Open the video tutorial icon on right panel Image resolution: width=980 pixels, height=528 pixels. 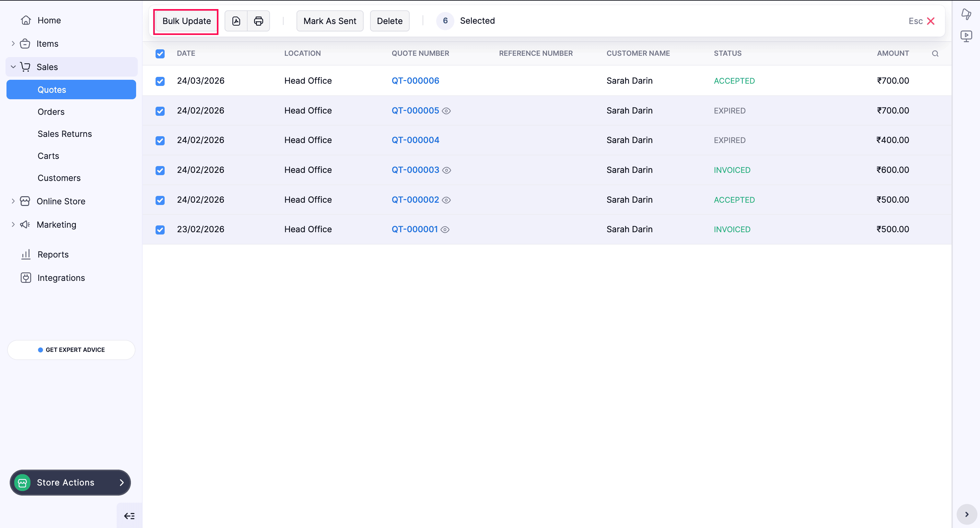[x=966, y=36]
